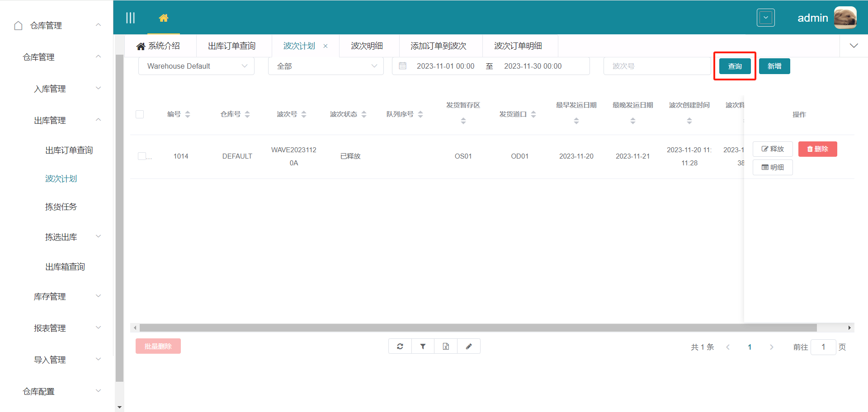Collapse sidebar with the three-bar icon
The width and height of the screenshot is (868, 412).
pos(130,18)
